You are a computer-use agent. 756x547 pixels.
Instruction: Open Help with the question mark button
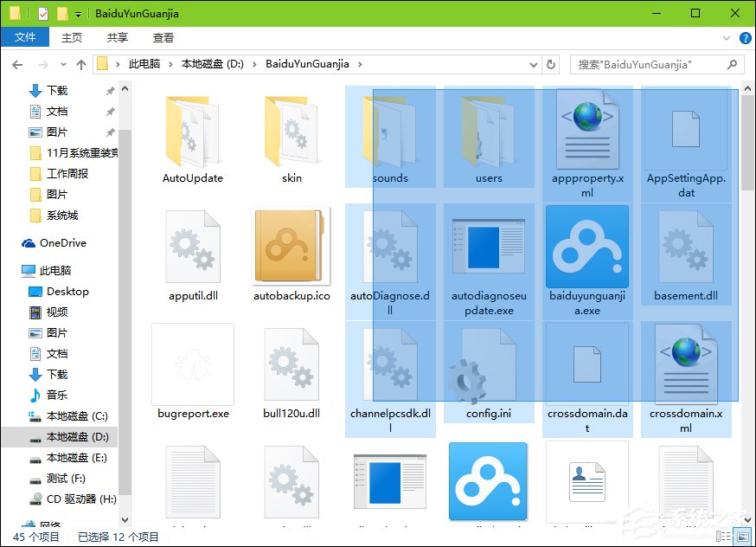click(745, 37)
